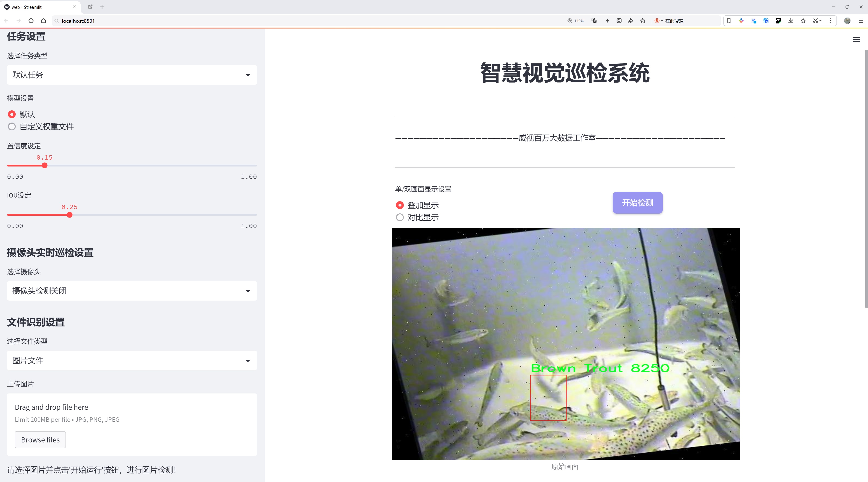Screen dimensions: 868x482
Task: Select the 对比显示 radio button
Action: coord(400,217)
